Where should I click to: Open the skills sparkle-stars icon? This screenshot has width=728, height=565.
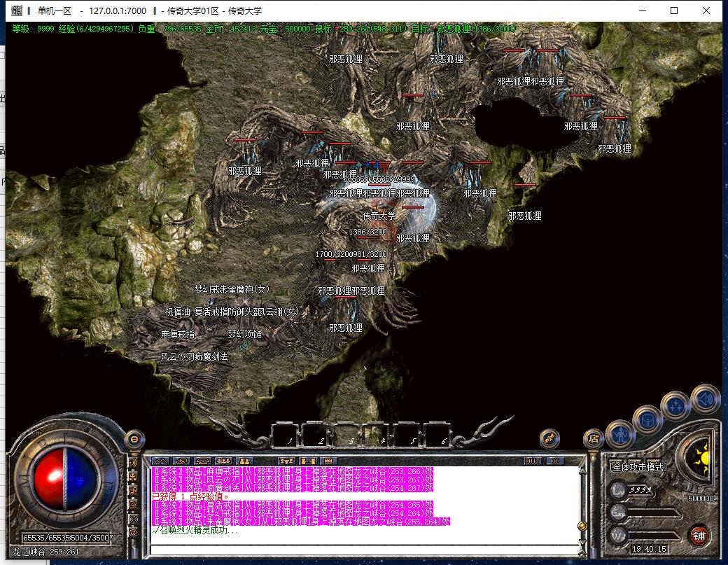coord(675,406)
